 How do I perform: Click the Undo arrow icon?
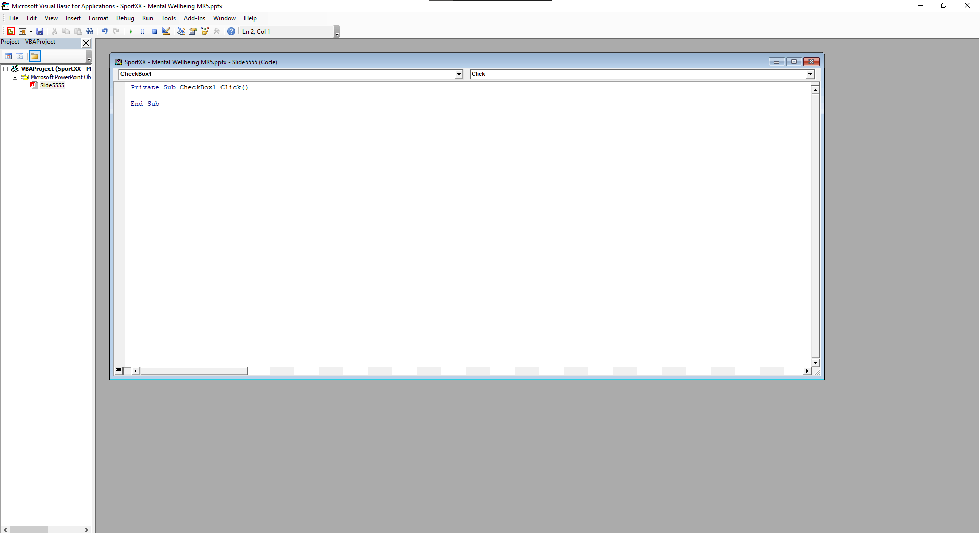104,31
